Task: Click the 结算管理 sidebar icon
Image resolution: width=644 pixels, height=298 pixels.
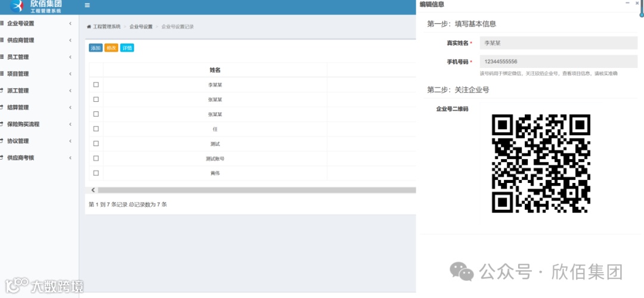Action: coord(2,107)
